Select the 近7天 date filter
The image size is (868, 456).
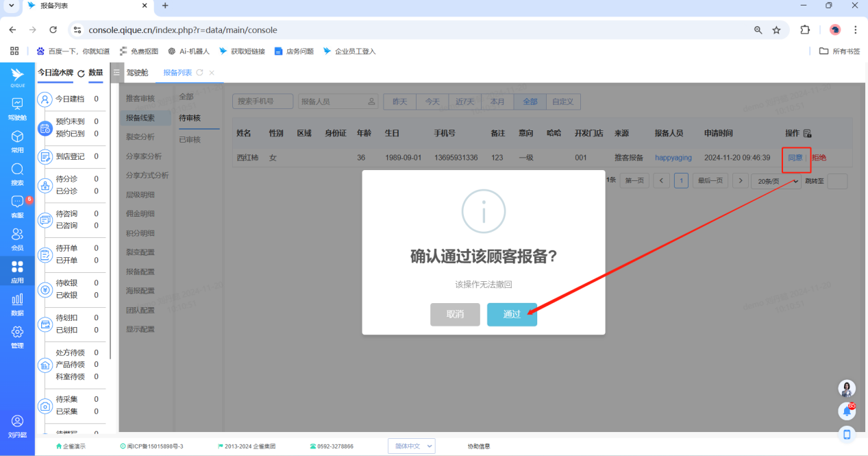[x=464, y=101]
